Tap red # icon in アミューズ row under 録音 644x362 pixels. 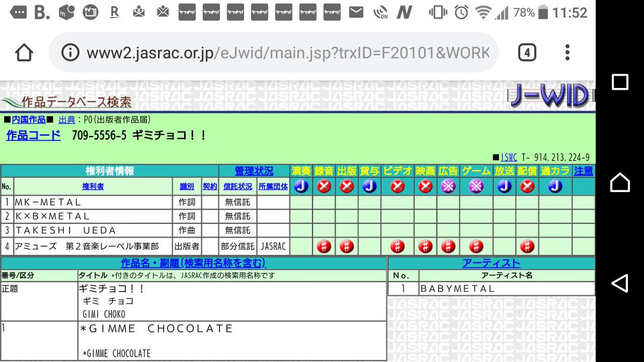point(324,246)
